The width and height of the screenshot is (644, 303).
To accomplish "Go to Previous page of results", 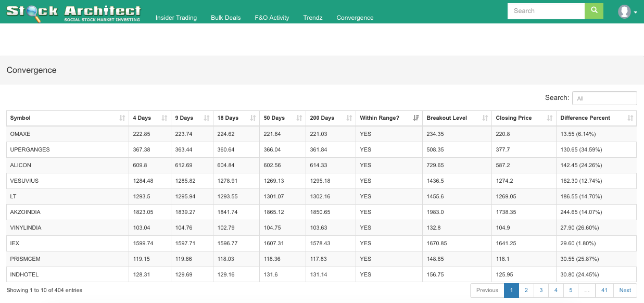I will coord(487,291).
